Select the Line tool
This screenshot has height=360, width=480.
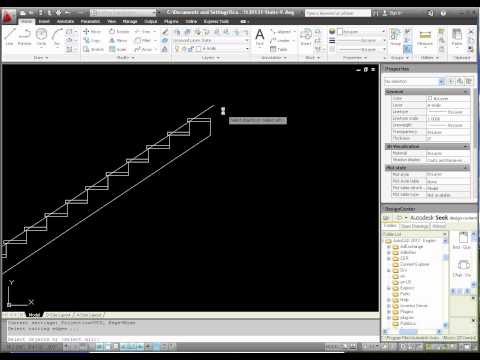coord(9,37)
